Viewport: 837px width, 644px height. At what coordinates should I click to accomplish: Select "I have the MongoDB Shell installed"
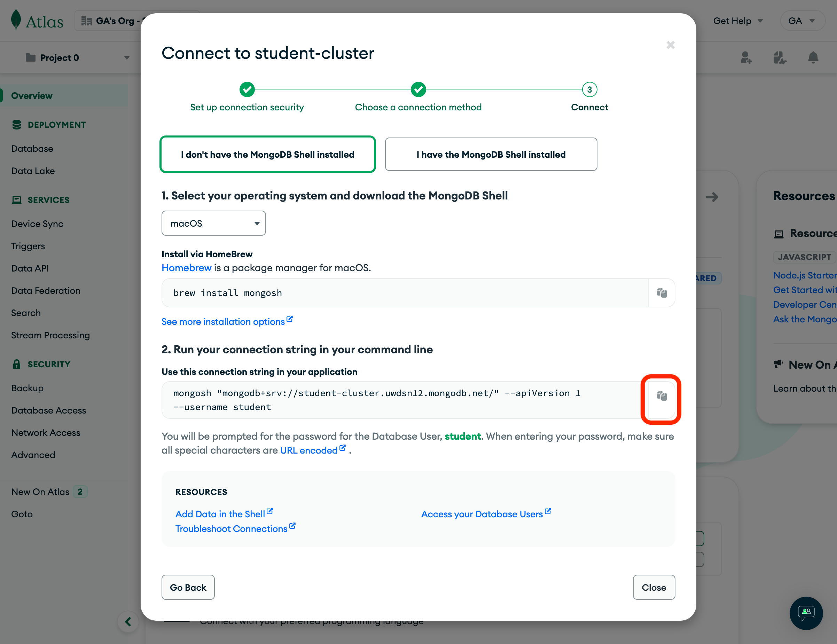(491, 155)
